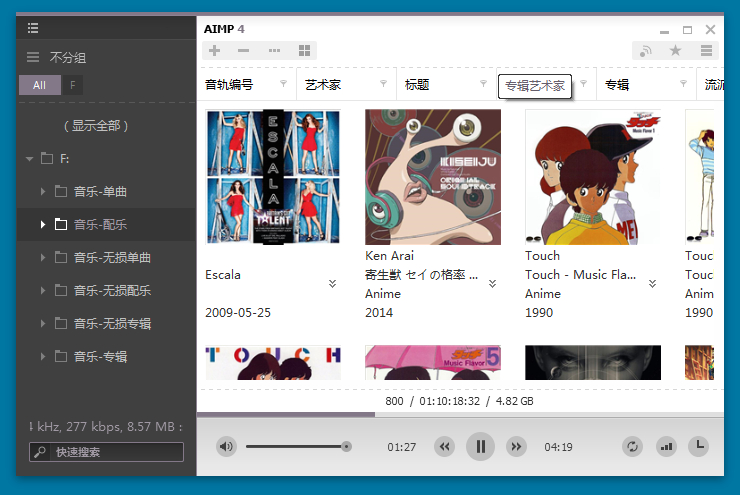Select the (显示全部) entry
This screenshot has height=495, width=740.
(x=96, y=126)
